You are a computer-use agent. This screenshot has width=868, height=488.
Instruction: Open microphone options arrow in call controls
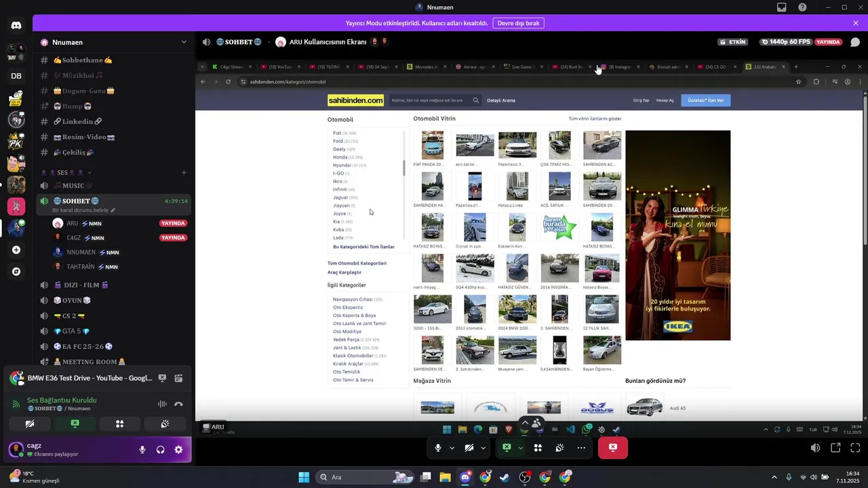(x=452, y=448)
